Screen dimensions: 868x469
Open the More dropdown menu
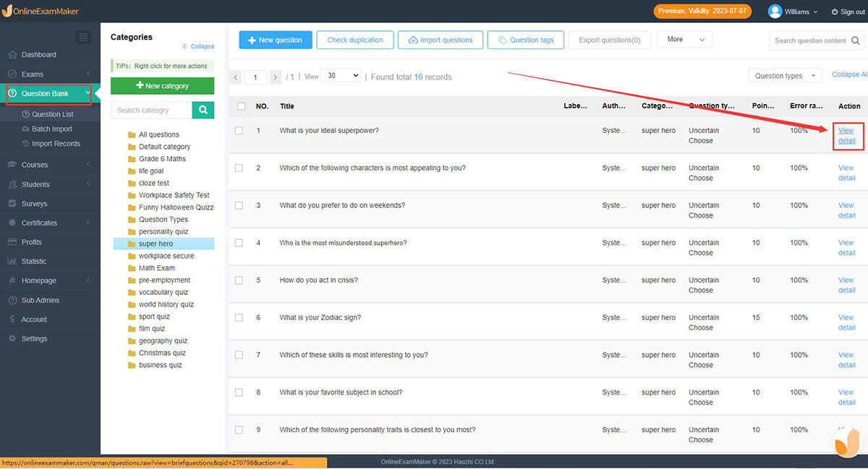tap(684, 40)
